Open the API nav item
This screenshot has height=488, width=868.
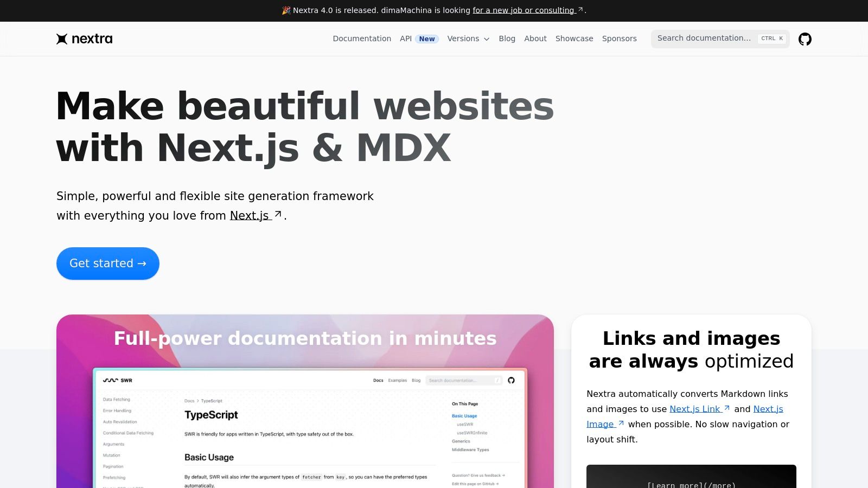[x=419, y=38]
